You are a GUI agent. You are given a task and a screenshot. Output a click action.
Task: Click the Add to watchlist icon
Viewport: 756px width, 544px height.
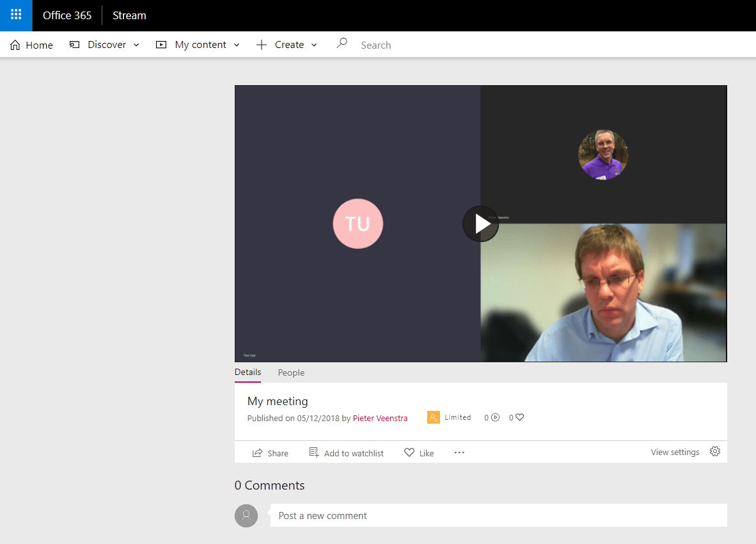314,452
